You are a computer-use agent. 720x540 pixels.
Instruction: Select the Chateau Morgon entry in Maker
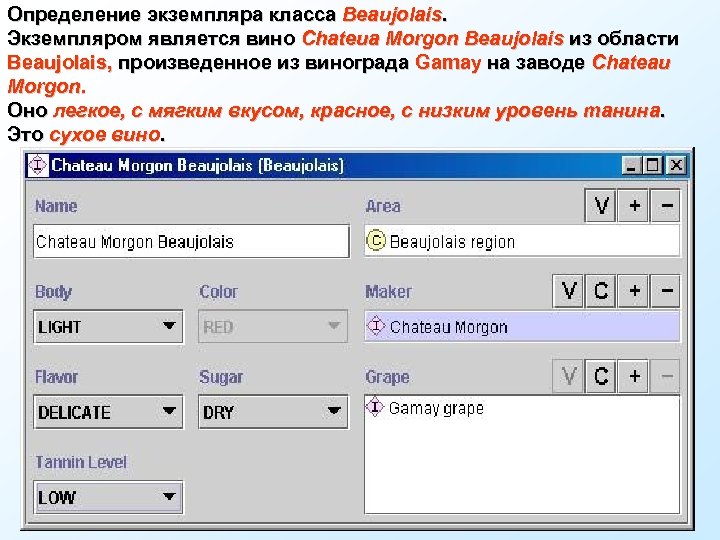pos(522,326)
